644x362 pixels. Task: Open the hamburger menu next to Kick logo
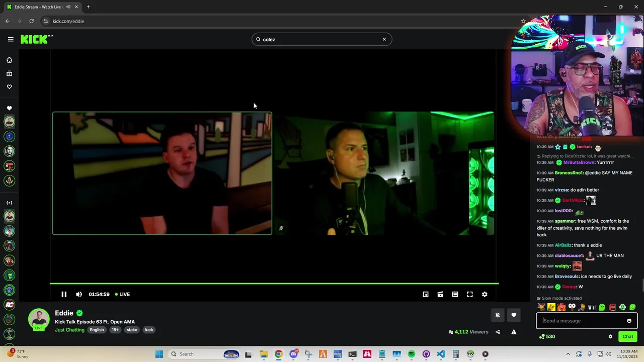coord(11,39)
